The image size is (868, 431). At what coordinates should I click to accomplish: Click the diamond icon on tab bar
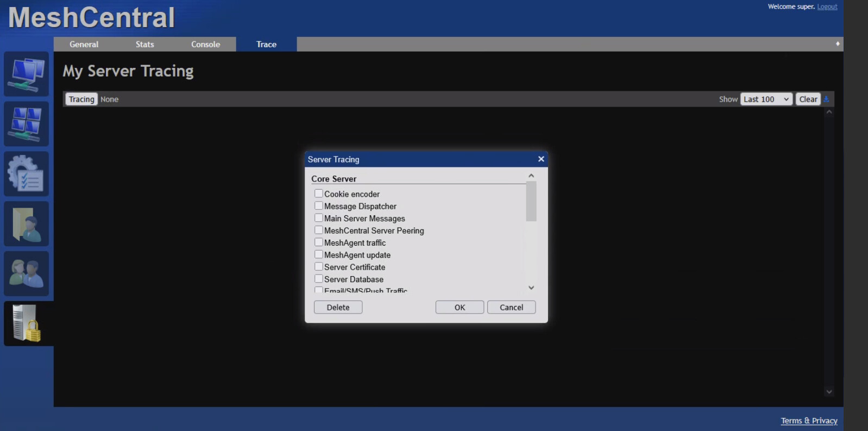point(837,43)
